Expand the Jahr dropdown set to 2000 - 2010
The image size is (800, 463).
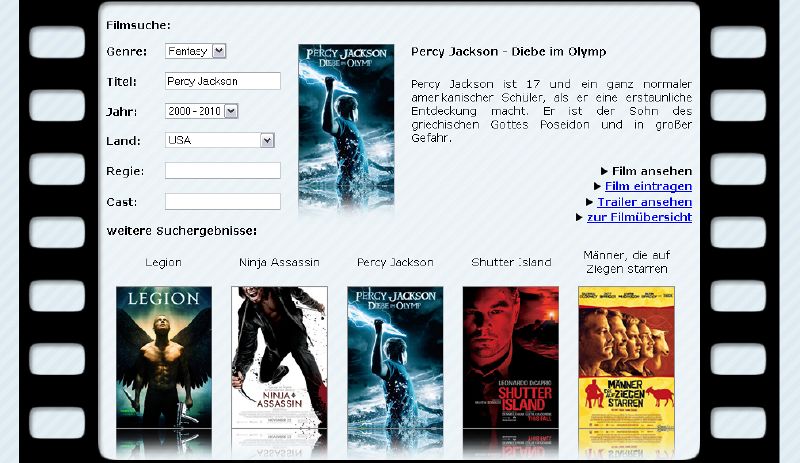click(x=202, y=111)
